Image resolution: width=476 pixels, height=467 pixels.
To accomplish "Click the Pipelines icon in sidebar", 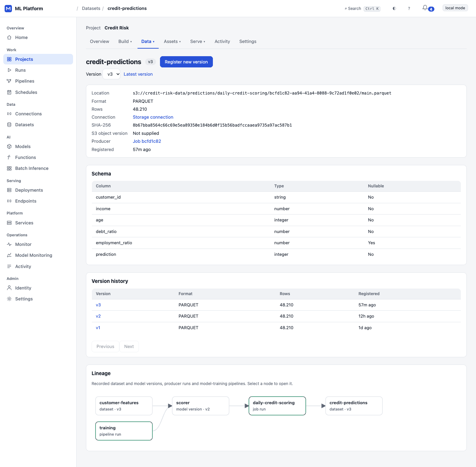I will pyautogui.click(x=9, y=81).
